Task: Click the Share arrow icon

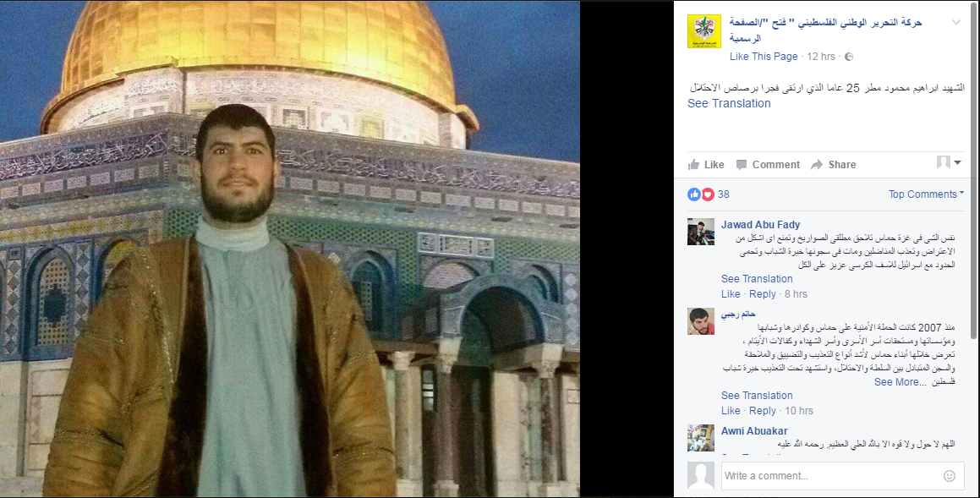Action: pyautogui.click(x=816, y=165)
